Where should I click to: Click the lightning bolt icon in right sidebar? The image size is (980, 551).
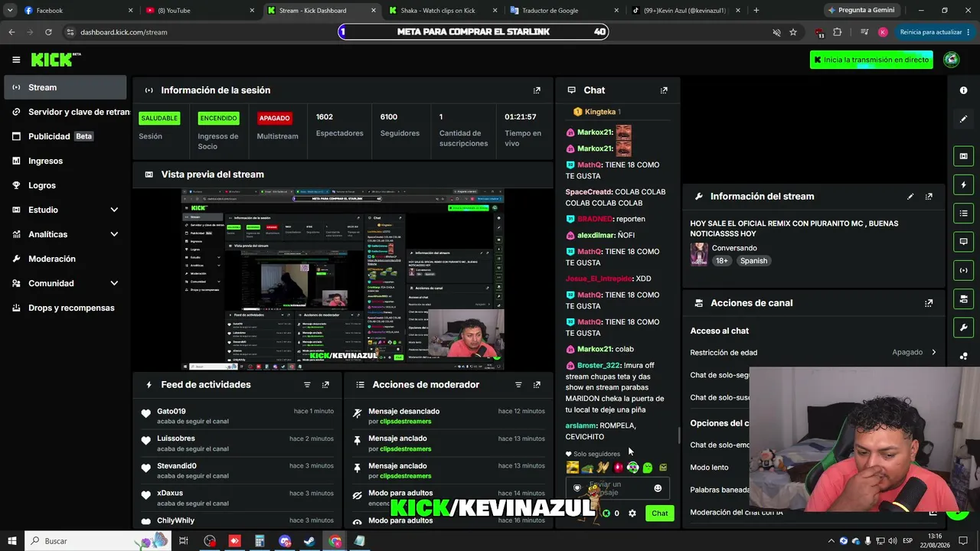tap(963, 184)
